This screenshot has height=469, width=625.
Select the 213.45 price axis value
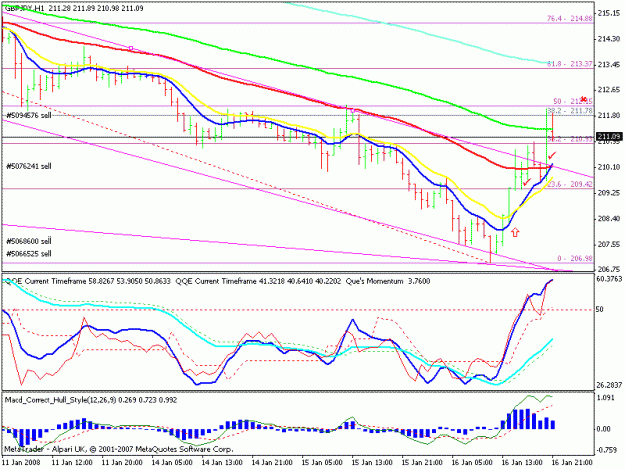click(x=609, y=65)
